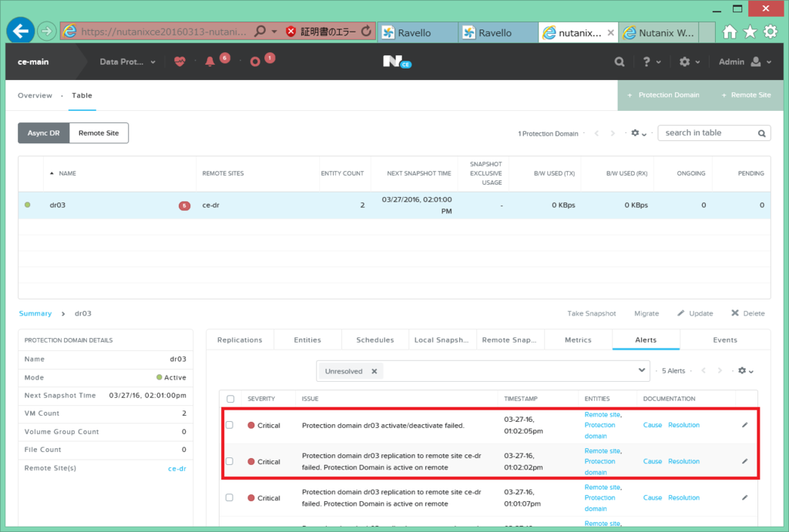This screenshot has width=789, height=532.
Task: Open Cause for the 01:02:02pm alert
Action: pyautogui.click(x=652, y=461)
